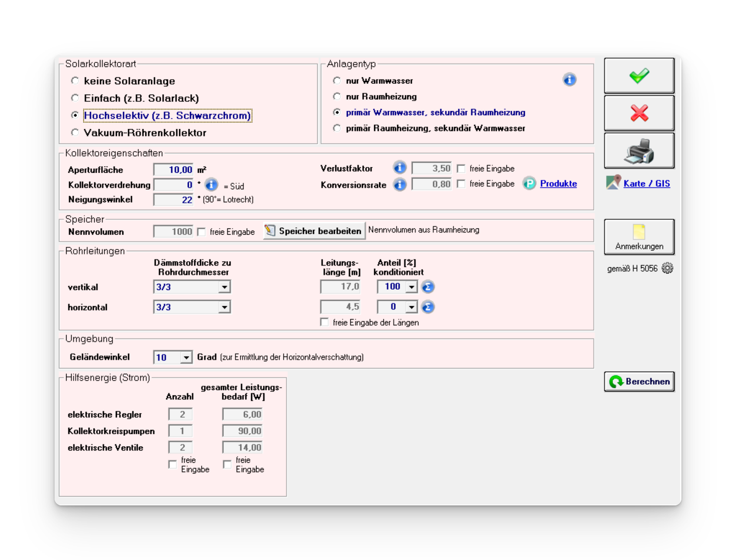Image resolution: width=736 pixels, height=560 pixels.
Task: Enable 'freie Eingabe der Längen' checkbox
Action: pyautogui.click(x=325, y=322)
